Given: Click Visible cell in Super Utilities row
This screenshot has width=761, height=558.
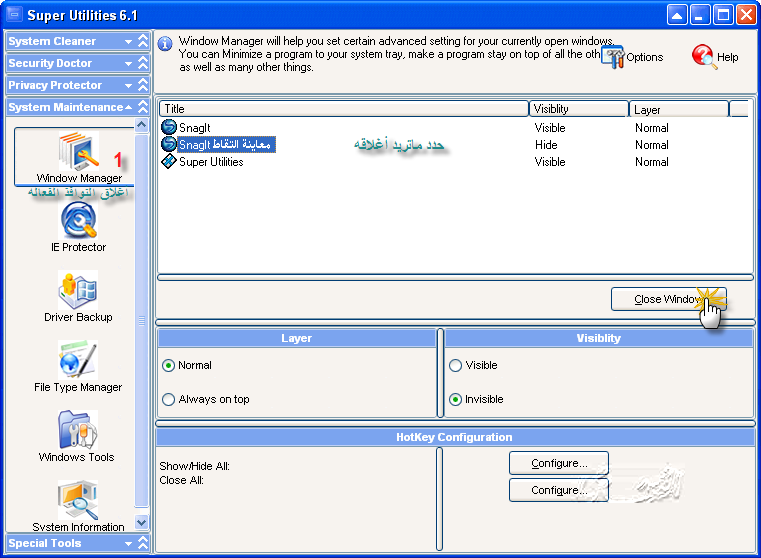Looking at the screenshot, I should 550,162.
